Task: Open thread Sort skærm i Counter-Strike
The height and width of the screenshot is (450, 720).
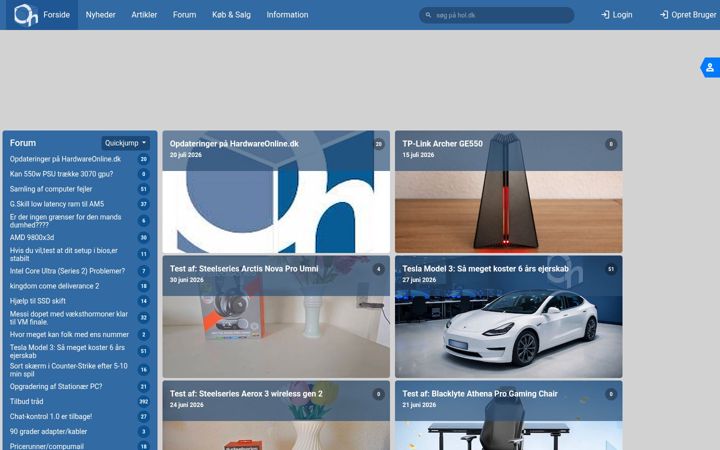Action: pyautogui.click(x=69, y=370)
